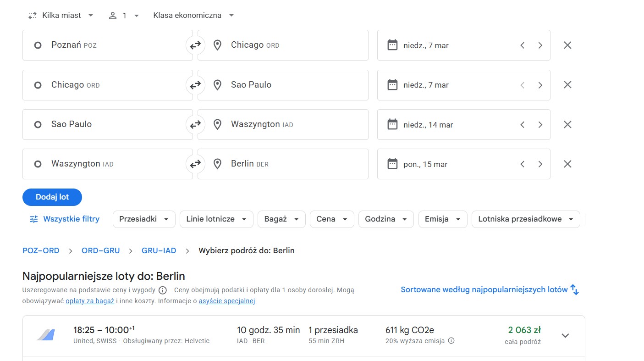Viewport: 644px width, 361px height.
Task: Go to previous day for Poznań–Chicago date
Action: (523, 45)
